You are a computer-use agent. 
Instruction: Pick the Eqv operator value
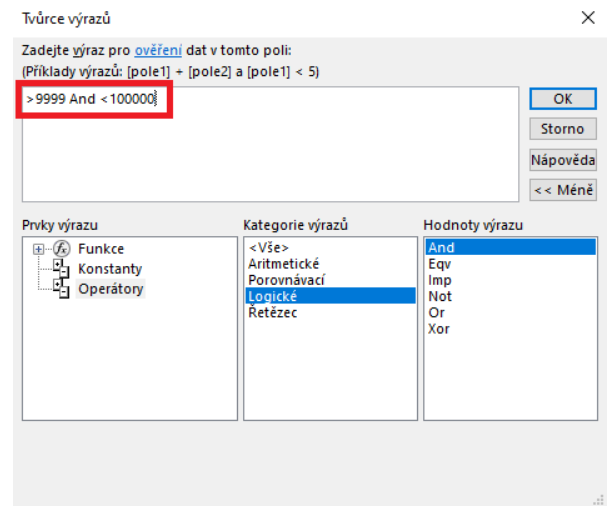click(439, 264)
